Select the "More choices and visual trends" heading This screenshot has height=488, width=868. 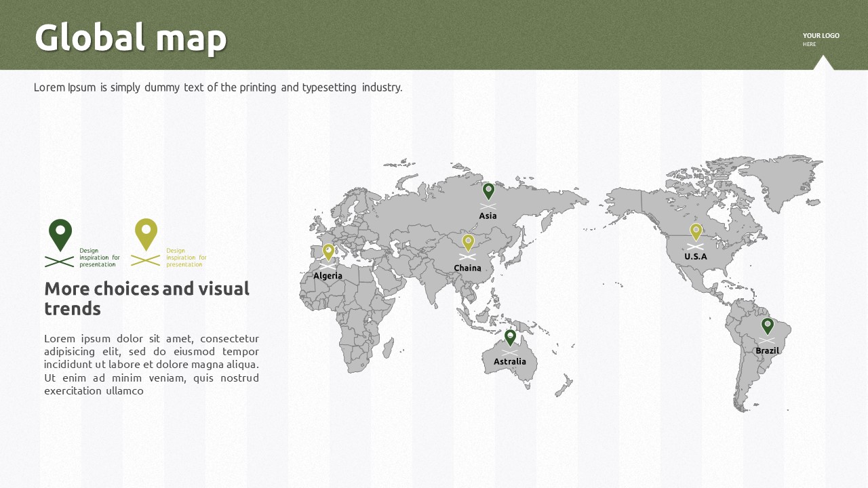click(x=146, y=298)
